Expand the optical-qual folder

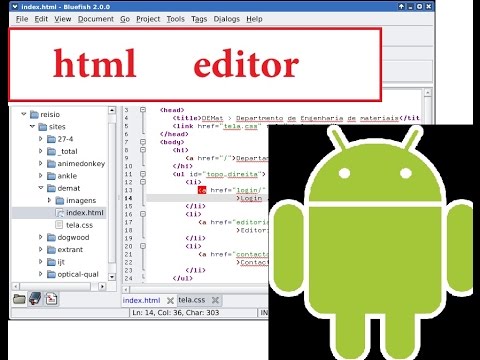click(41, 274)
